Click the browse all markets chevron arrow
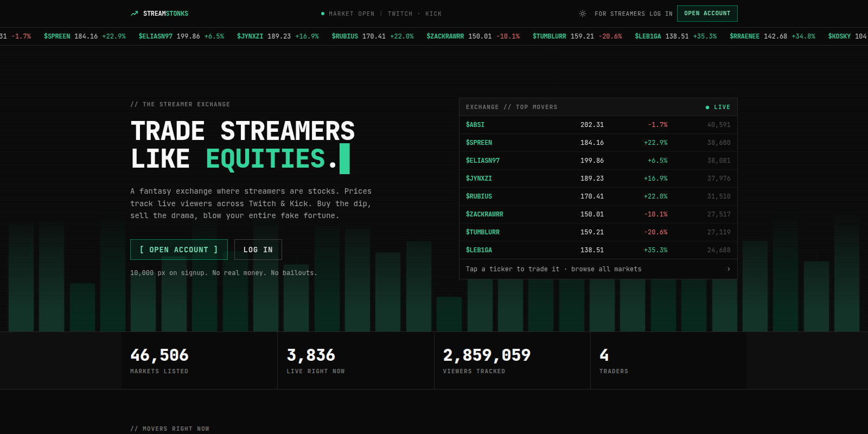 coord(729,269)
